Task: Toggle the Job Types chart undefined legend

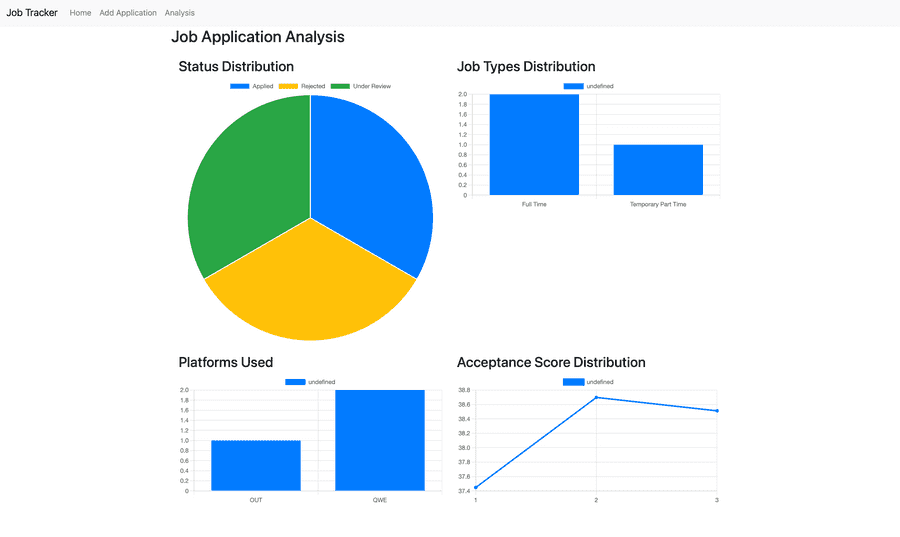Action: click(x=588, y=86)
